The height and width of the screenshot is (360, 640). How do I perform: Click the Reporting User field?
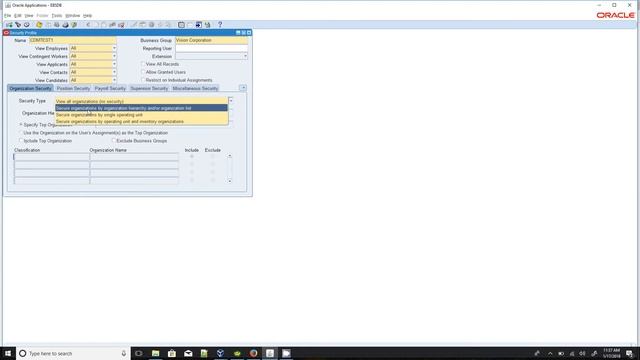211,48
